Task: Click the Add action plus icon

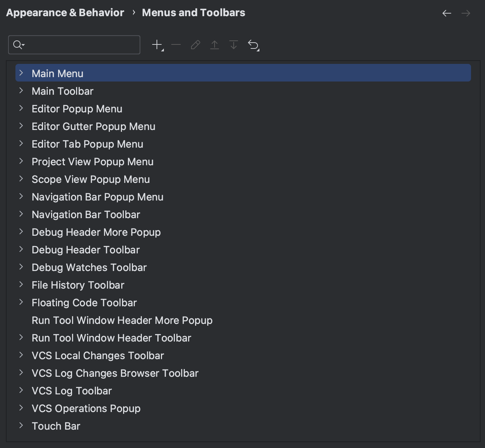Action: point(156,44)
